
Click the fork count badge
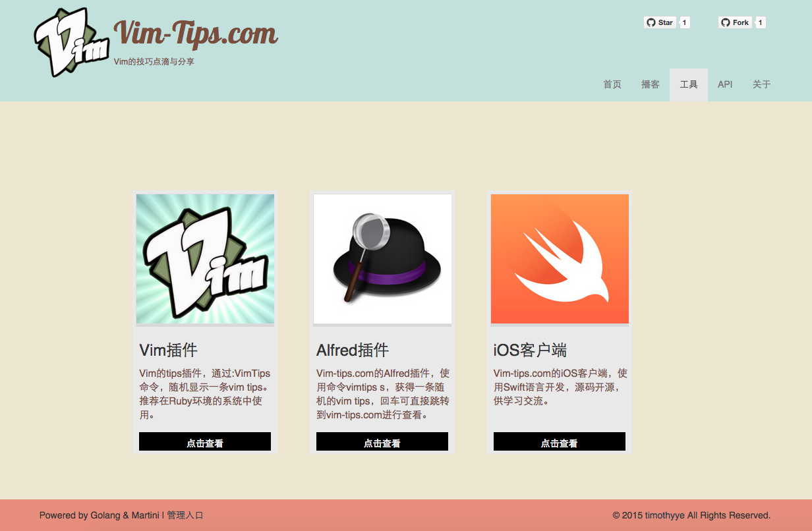[761, 22]
